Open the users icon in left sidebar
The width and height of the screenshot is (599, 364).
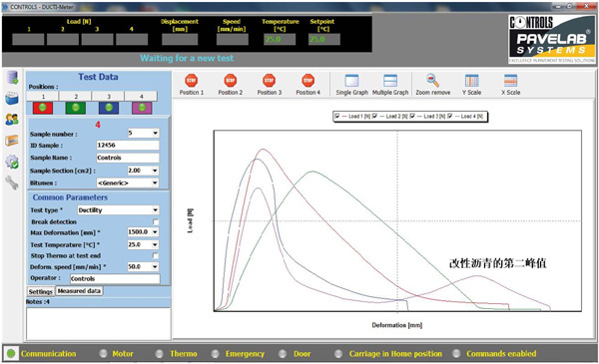[12, 120]
